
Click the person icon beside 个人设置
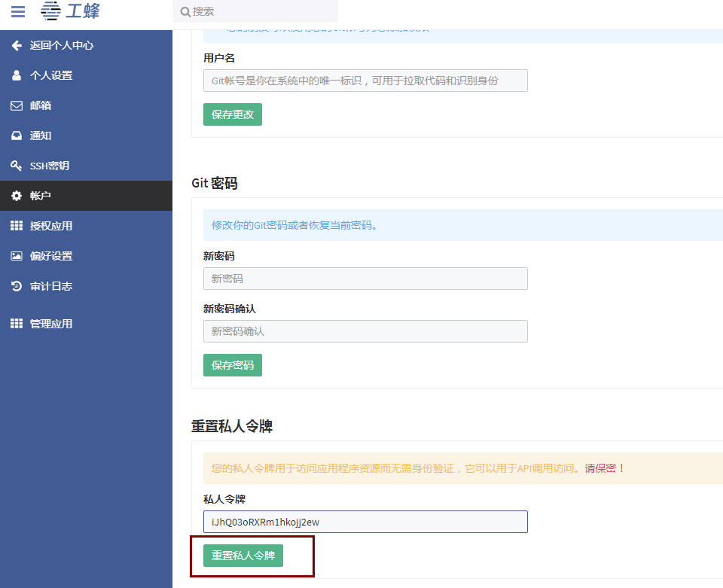(x=17, y=75)
